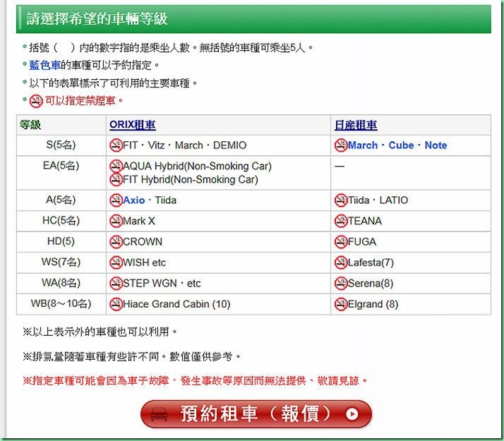This screenshot has width=504, height=441.
Task: Click the no-smoking icon beside TEANA
Action: pos(341,221)
